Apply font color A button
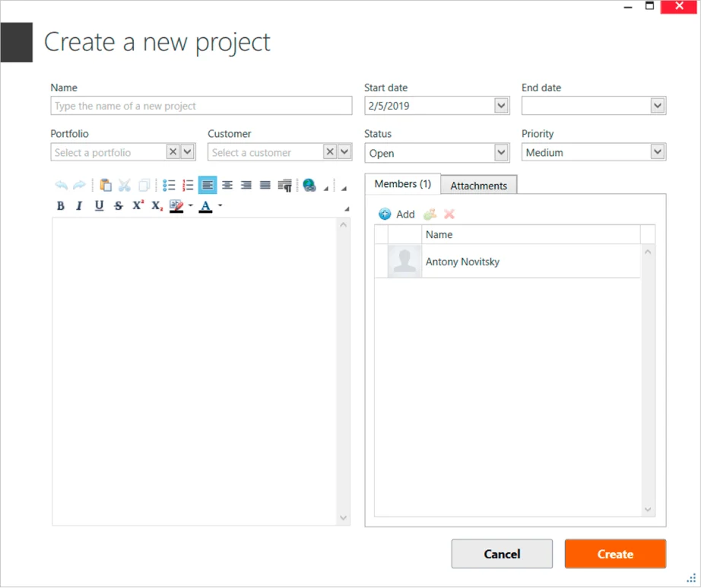This screenshot has height=588, width=701. [205, 205]
